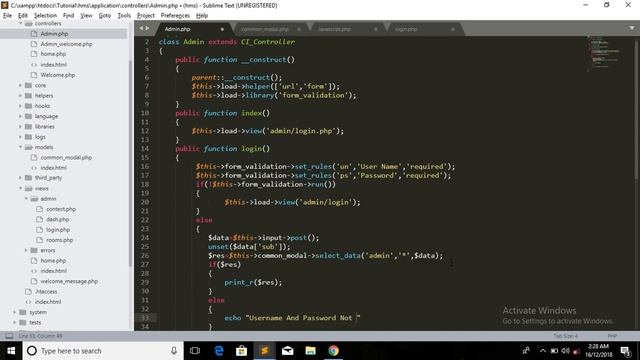Click the file icon beside rooms.php
This screenshot has width=640, height=360.
pyautogui.click(x=40, y=240)
